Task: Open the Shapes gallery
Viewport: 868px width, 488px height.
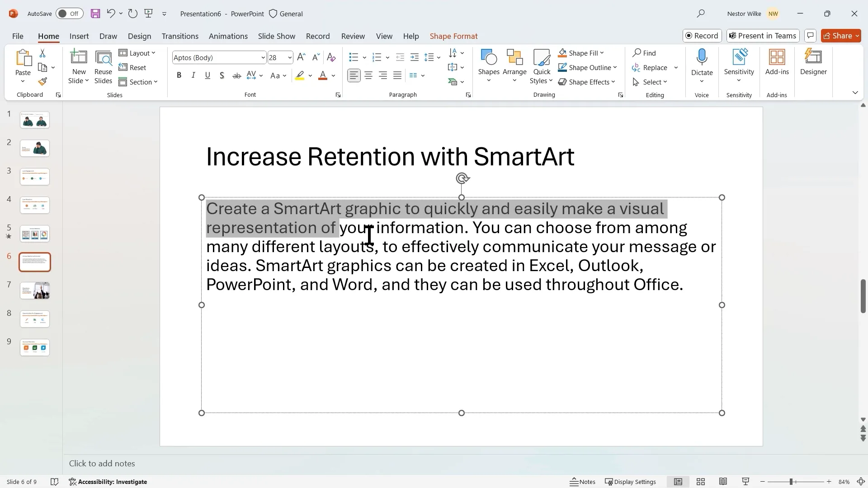Action: tap(489, 66)
